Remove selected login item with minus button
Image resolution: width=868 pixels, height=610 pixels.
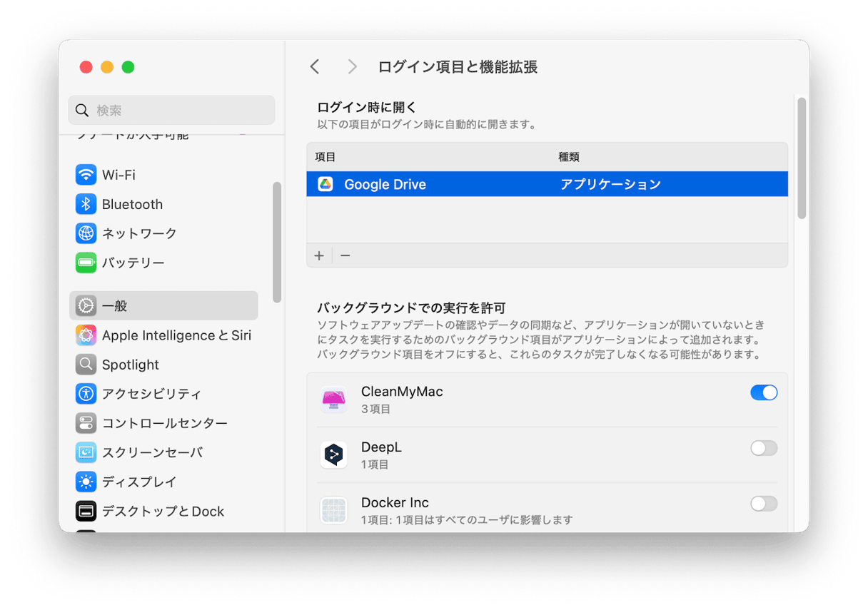pos(345,255)
